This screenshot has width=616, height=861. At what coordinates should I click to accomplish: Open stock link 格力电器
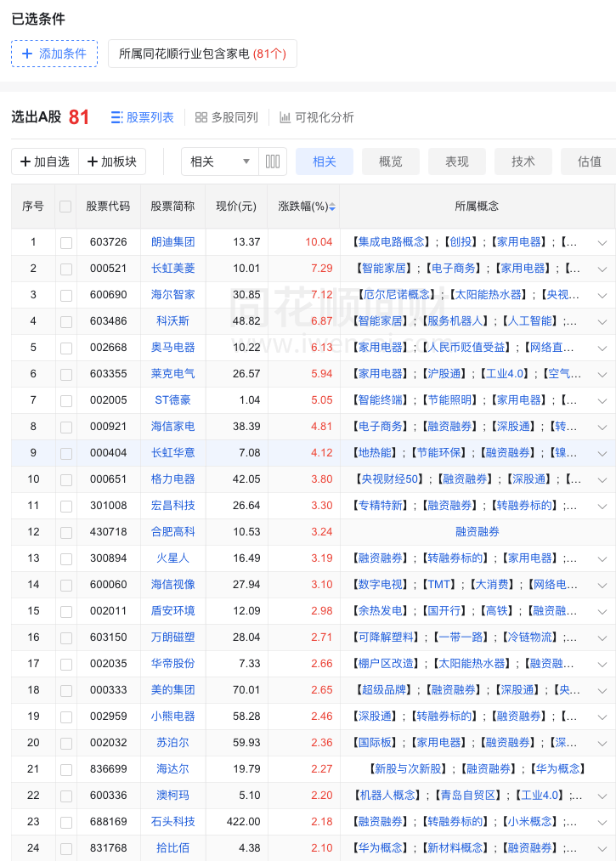173,479
